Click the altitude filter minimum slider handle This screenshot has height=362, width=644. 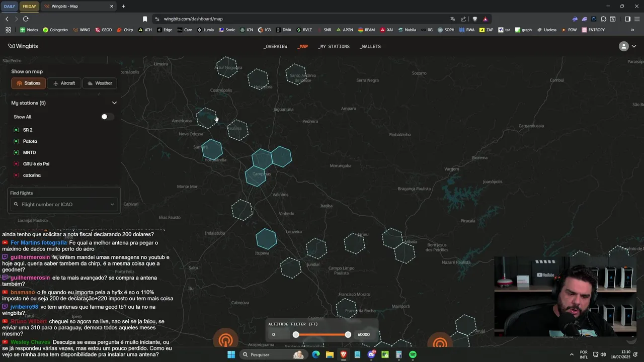click(296, 334)
